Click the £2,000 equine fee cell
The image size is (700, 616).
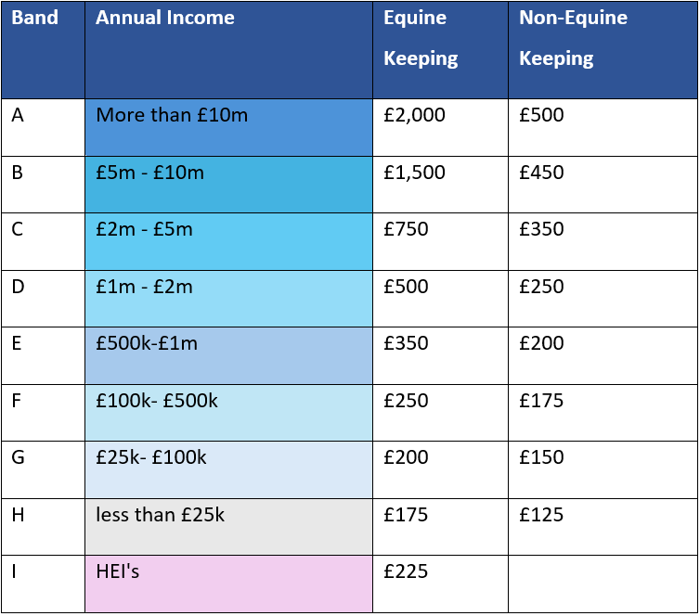pyautogui.click(x=440, y=127)
